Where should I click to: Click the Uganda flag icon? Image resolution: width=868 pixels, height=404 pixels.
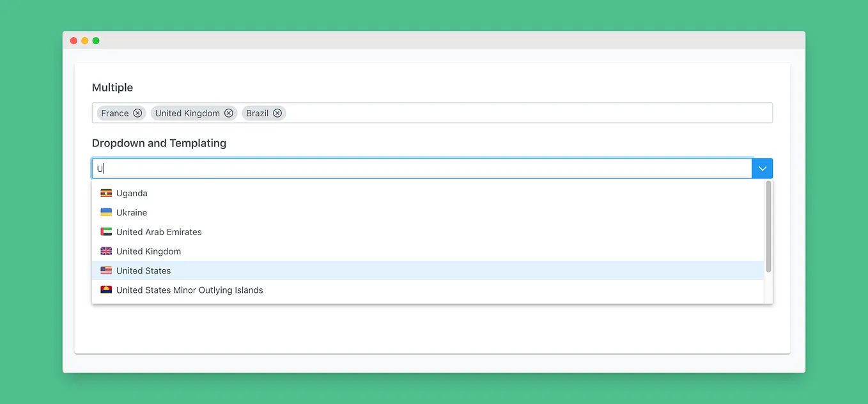point(106,192)
